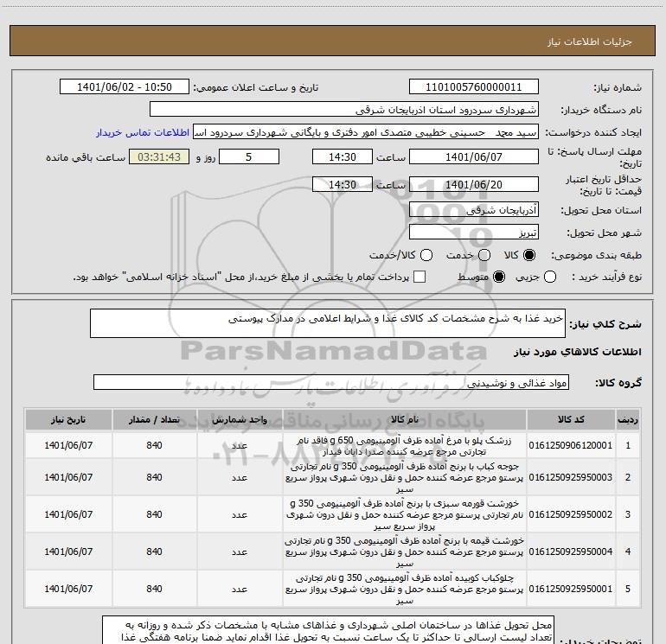Click the کد کالا column header
666x644 pixels.
571,419
